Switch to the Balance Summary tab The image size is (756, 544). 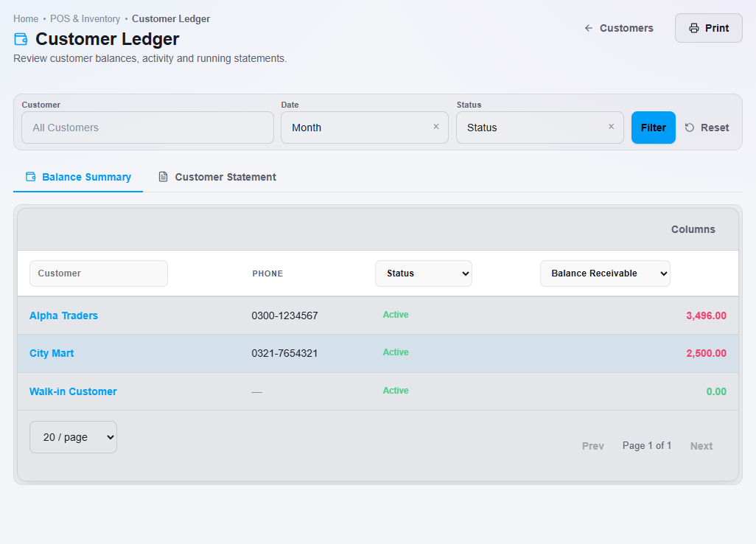tap(78, 177)
